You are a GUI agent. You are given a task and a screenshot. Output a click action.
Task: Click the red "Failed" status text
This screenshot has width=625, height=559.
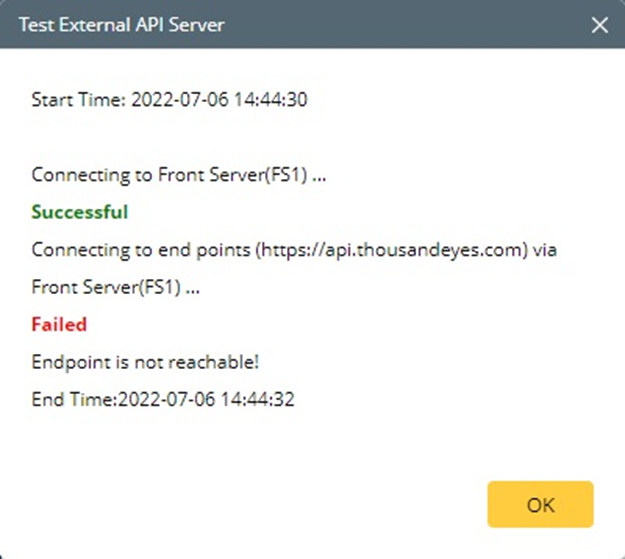pos(59,324)
